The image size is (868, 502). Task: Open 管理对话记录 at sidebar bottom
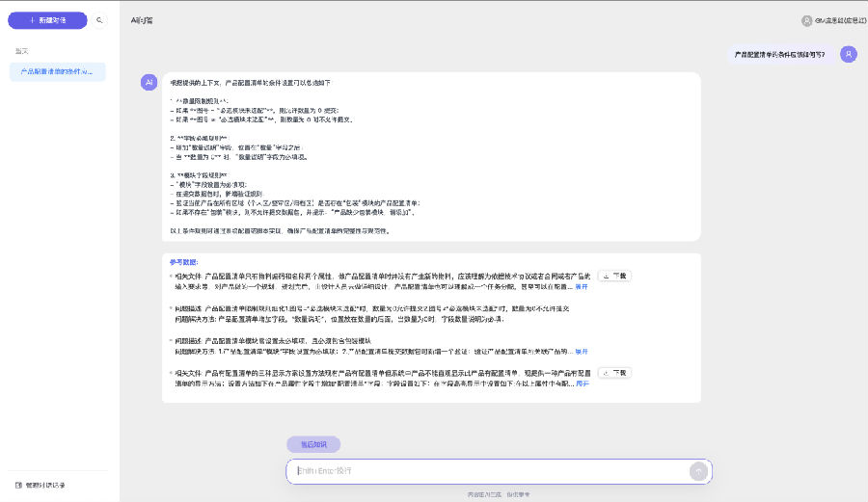pos(41,486)
